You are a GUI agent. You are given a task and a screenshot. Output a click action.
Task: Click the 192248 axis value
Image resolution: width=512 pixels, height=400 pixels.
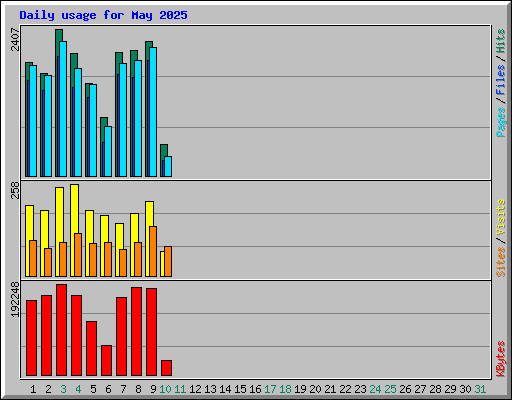point(15,300)
